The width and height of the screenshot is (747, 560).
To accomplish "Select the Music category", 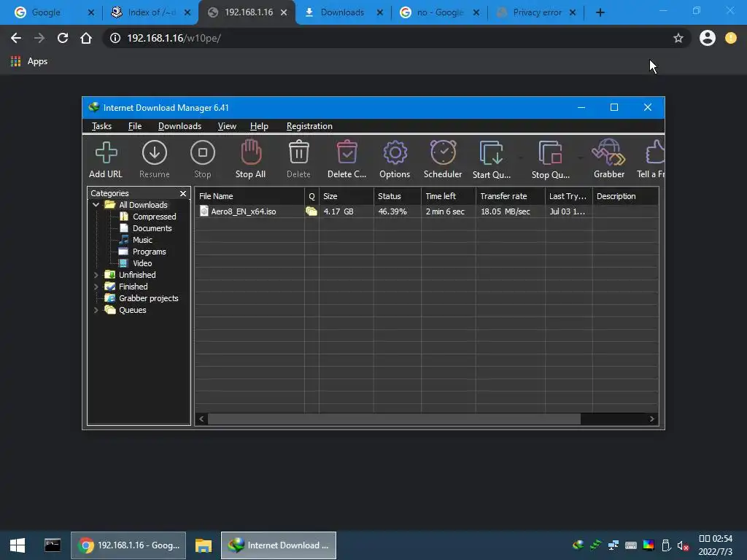I will [x=142, y=240].
